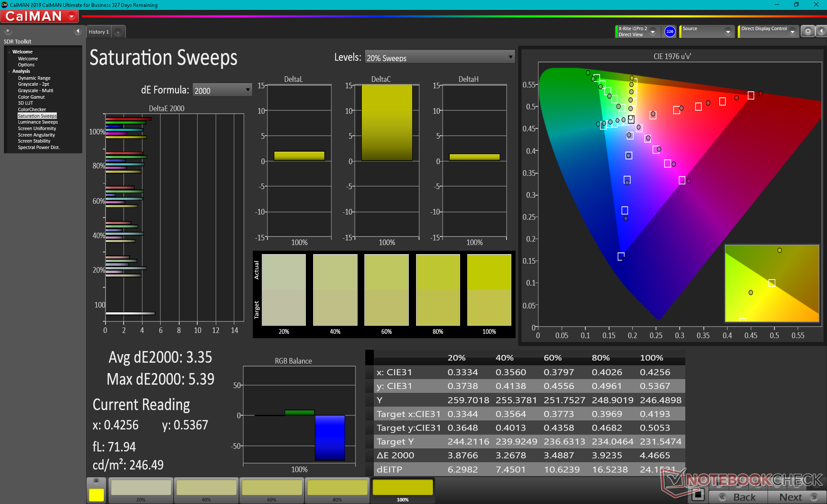This screenshot has height=504, width=827.
Task: Click the yellow color selector square
Action: click(96, 495)
